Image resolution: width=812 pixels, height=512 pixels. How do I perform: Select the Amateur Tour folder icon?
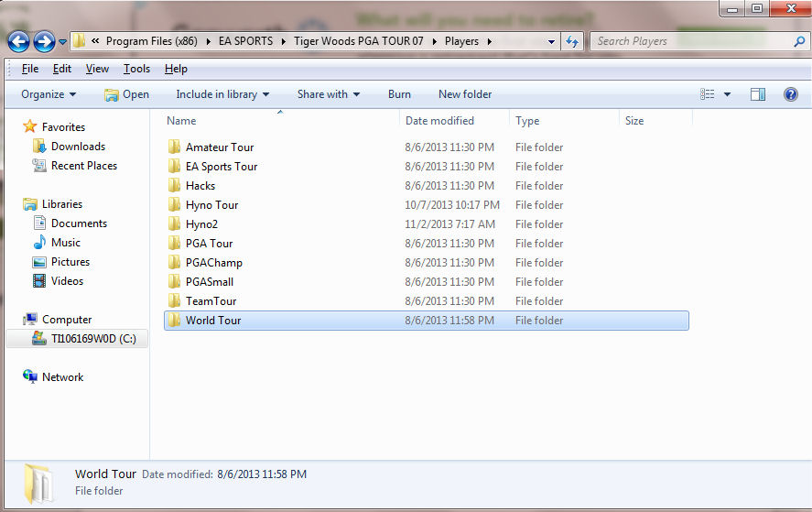175,147
